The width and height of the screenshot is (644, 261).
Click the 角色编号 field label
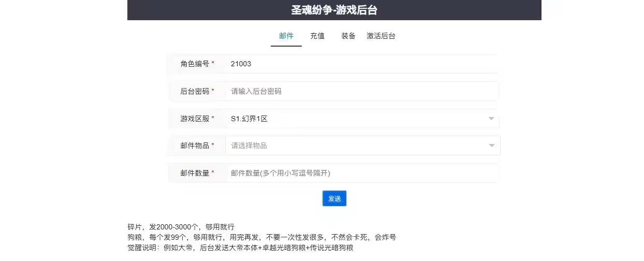pyautogui.click(x=195, y=64)
